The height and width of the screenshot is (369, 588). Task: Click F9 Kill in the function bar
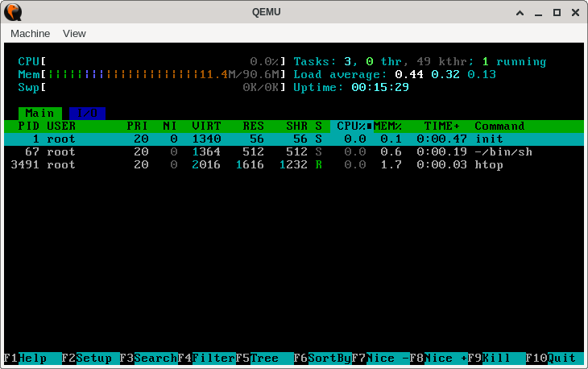click(x=496, y=359)
